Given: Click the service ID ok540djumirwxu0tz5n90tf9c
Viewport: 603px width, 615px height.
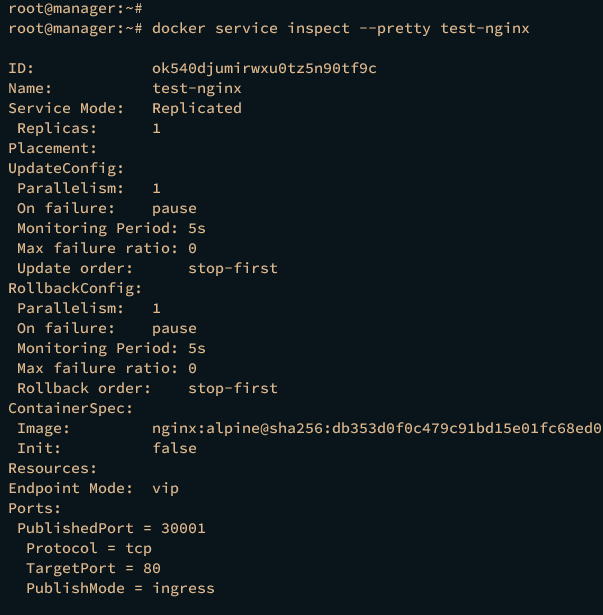Looking at the screenshot, I should (264, 69).
